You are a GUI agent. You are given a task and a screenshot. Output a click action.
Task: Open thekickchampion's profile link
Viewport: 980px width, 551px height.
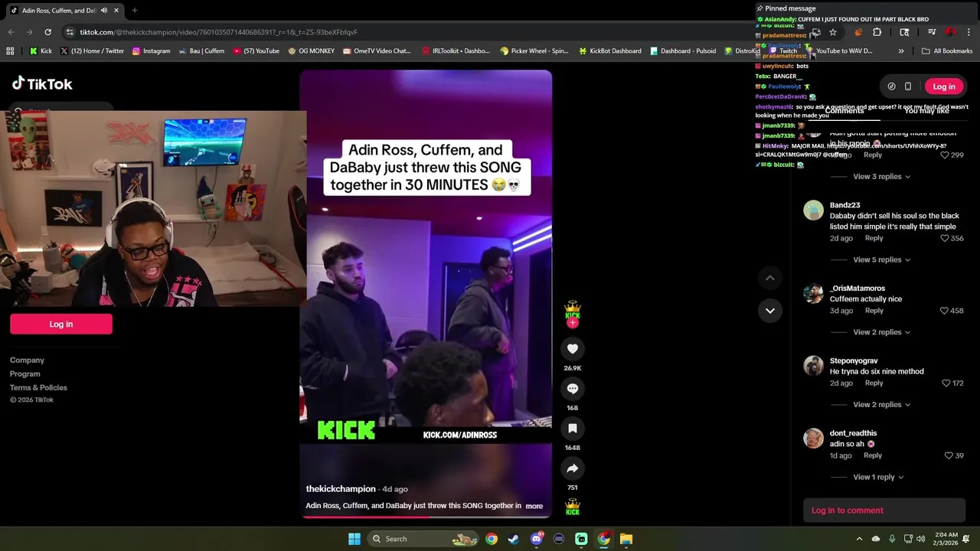tap(341, 489)
